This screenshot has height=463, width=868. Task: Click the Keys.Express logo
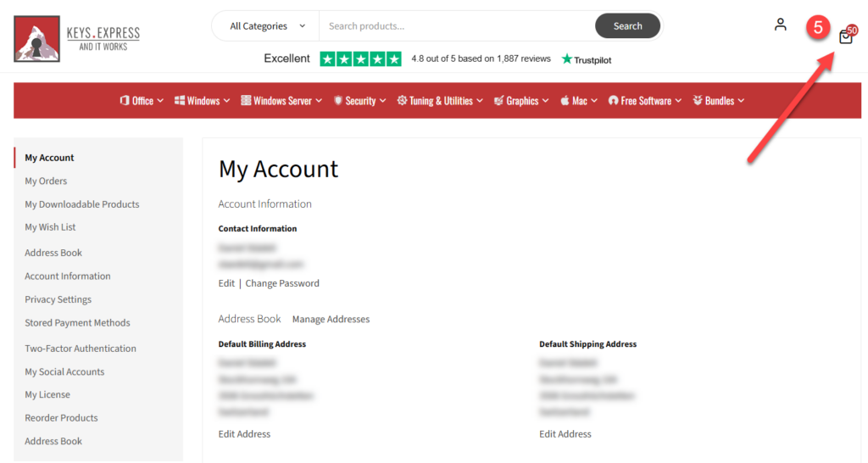[76, 38]
